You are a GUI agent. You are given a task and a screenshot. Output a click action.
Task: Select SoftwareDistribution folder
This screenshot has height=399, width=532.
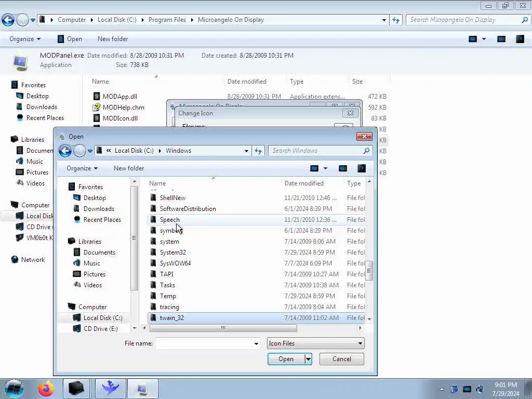[x=188, y=209]
